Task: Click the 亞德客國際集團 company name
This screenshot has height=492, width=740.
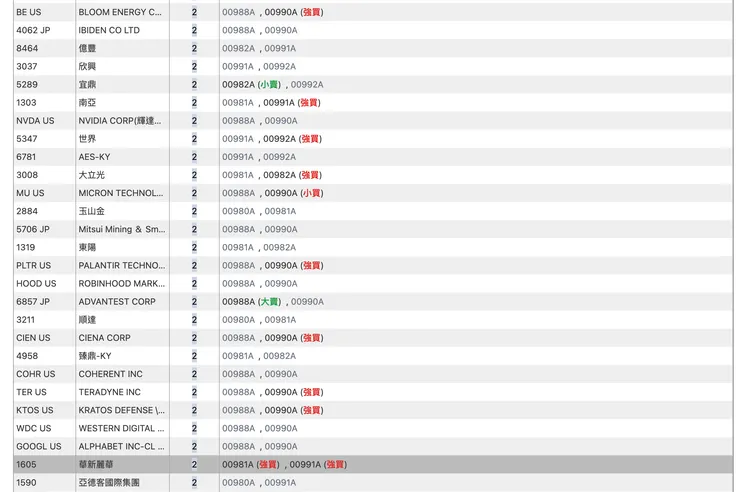Action: [x=109, y=483]
